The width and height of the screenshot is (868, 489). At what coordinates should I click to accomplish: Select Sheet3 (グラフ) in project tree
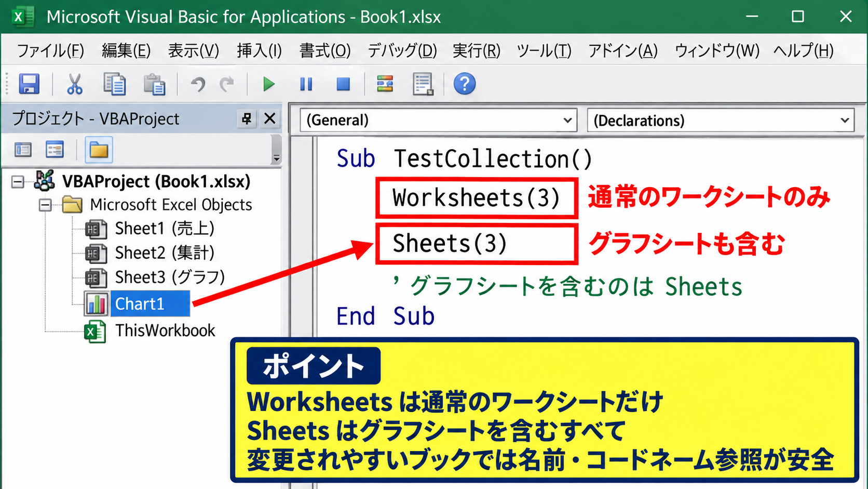click(x=170, y=277)
